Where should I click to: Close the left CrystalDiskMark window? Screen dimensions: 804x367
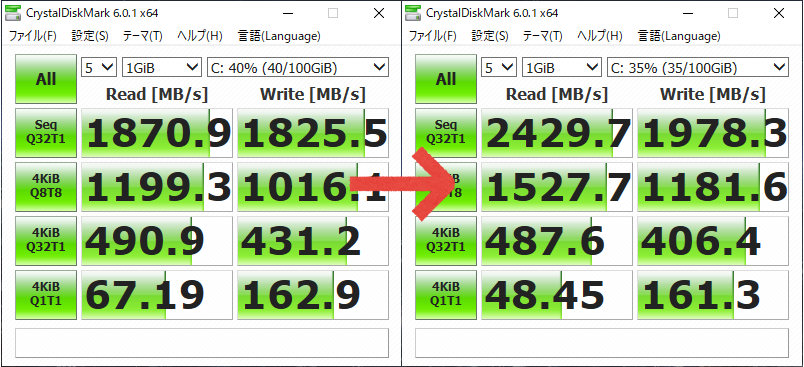click(379, 13)
